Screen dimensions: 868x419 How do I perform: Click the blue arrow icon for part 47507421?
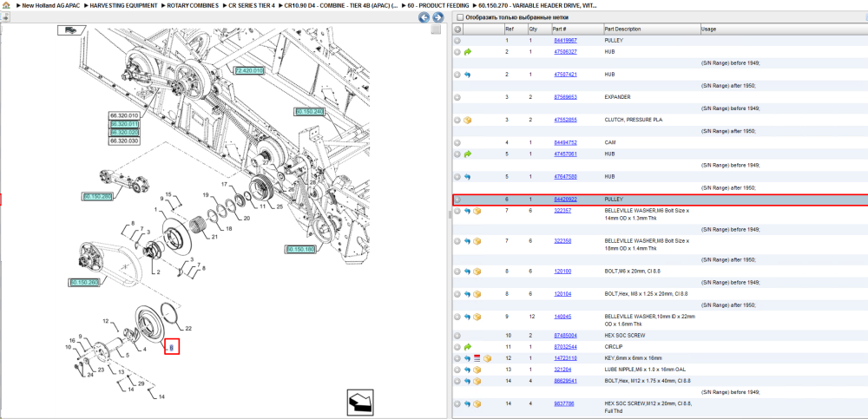point(468,75)
